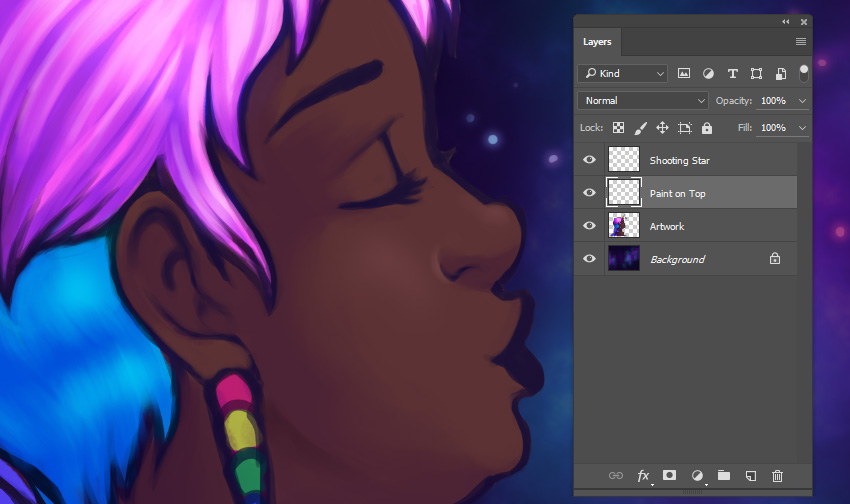The width and height of the screenshot is (850, 504).
Task: Filter layers by smart objects icon
Action: click(x=781, y=74)
